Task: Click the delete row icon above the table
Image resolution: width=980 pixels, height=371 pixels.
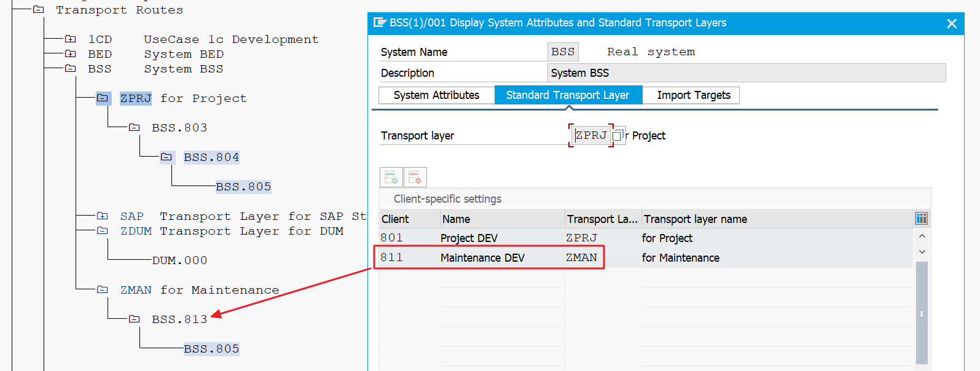Action: (415, 178)
